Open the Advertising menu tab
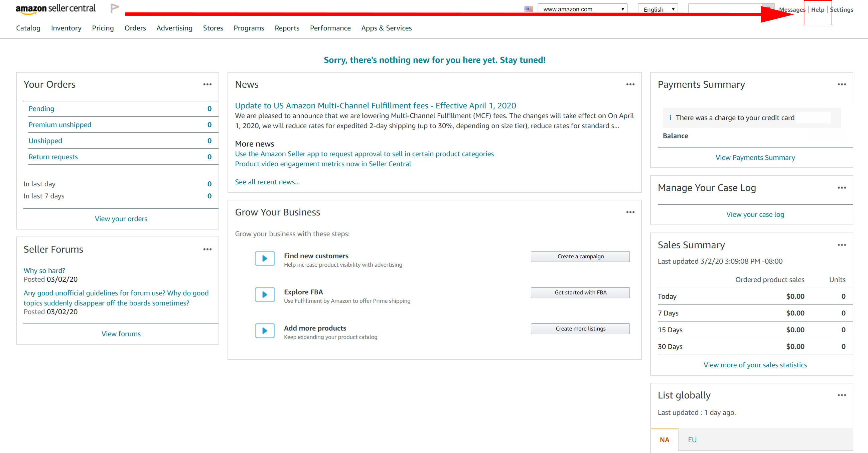The width and height of the screenshot is (868, 453). coord(173,27)
